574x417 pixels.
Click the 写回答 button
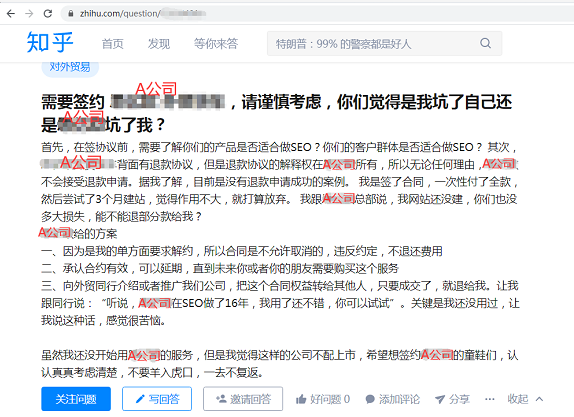[x=157, y=399]
